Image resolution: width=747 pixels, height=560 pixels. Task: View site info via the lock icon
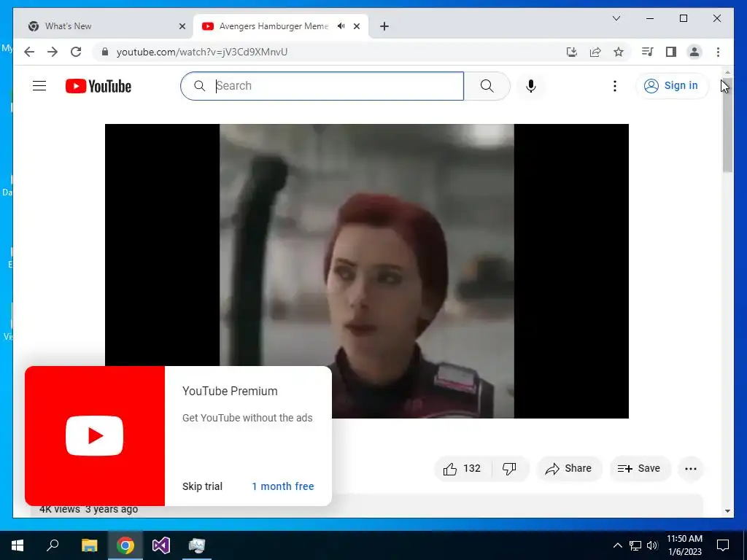105,52
